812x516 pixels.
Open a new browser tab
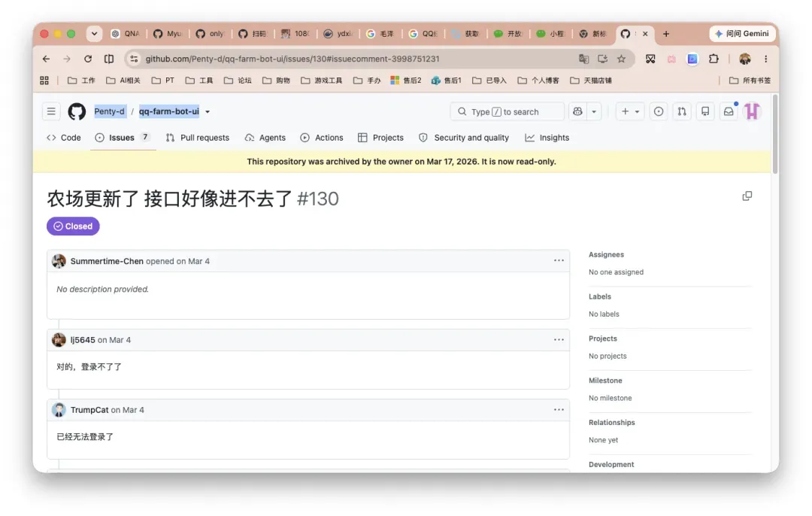[x=666, y=34]
